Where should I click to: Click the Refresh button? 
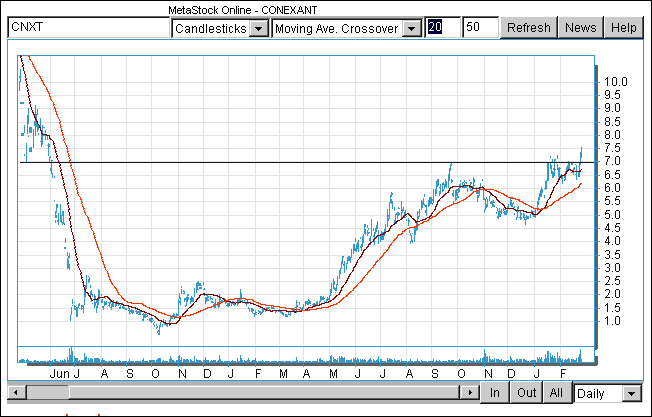click(529, 28)
